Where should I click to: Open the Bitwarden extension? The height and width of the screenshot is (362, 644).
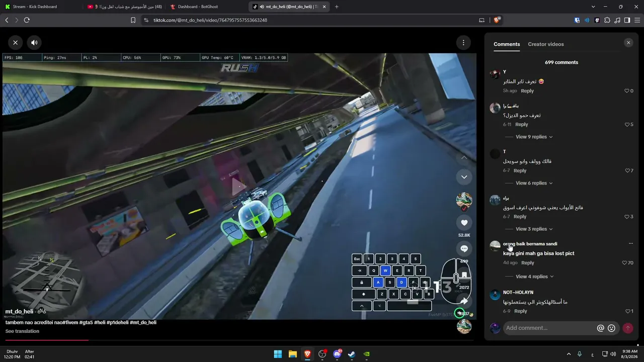(x=577, y=20)
